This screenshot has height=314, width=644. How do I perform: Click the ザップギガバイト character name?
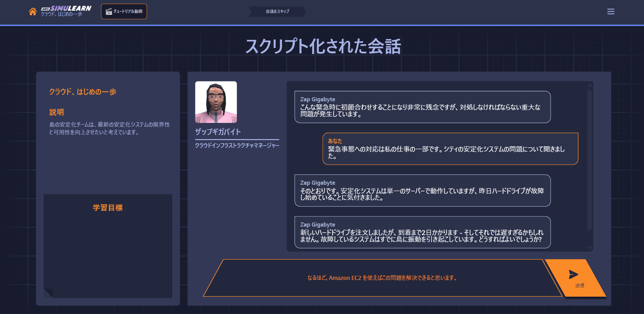coord(218,132)
